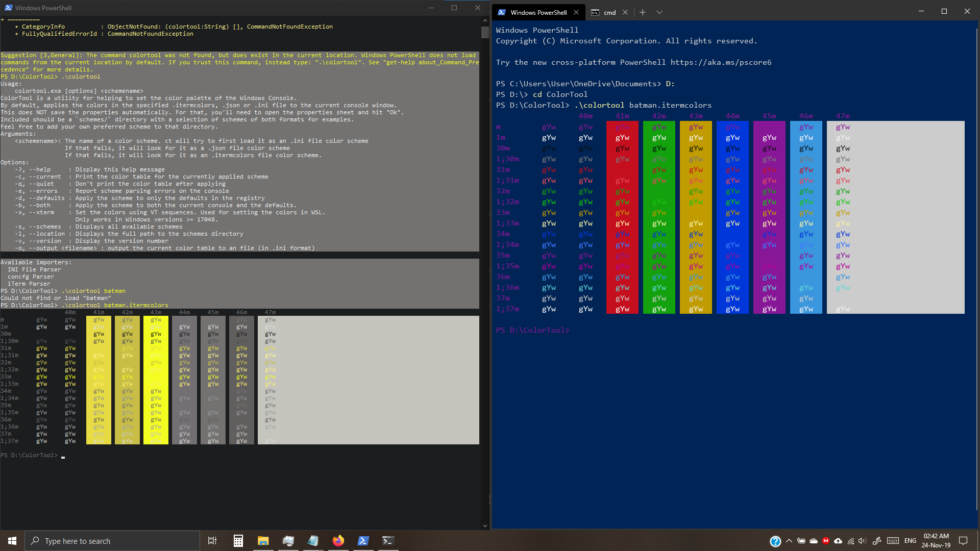Click the Windows Terminal taskbar icon
This screenshot has height=551, width=980.
point(388,541)
